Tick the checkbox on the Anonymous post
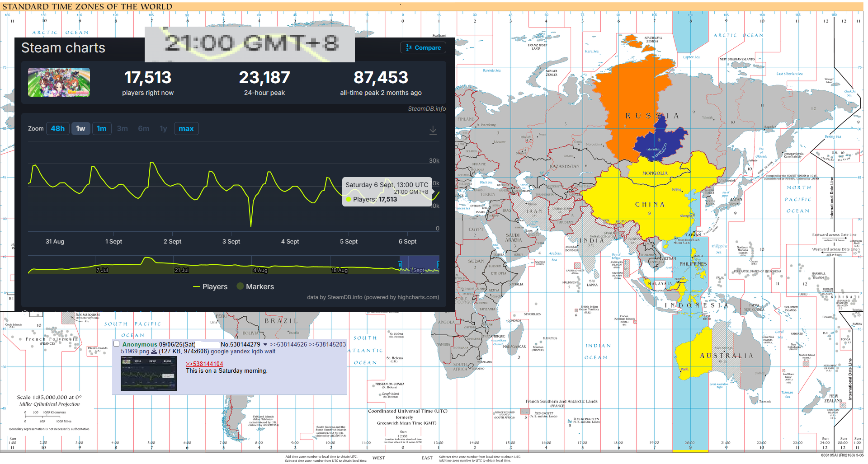This screenshot has width=868, height=464. point(116,344)
